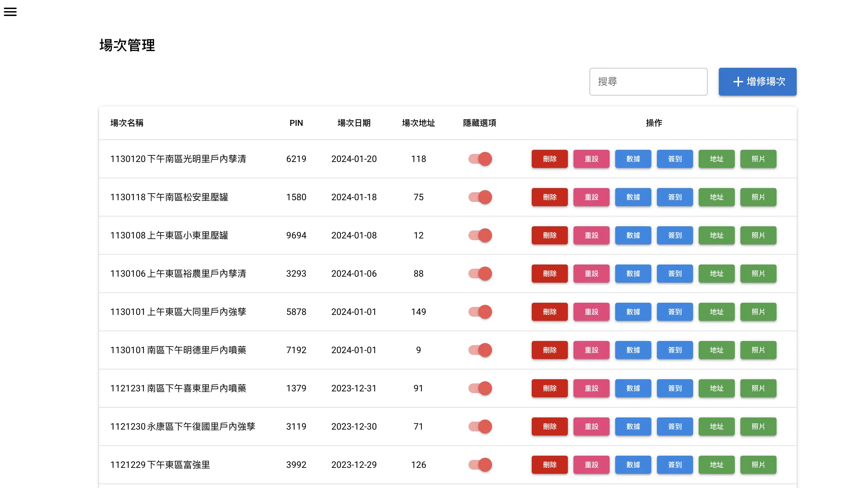View 地址 for session 1130101 大同里
868x488 pixels.
(x=717, y=312)
